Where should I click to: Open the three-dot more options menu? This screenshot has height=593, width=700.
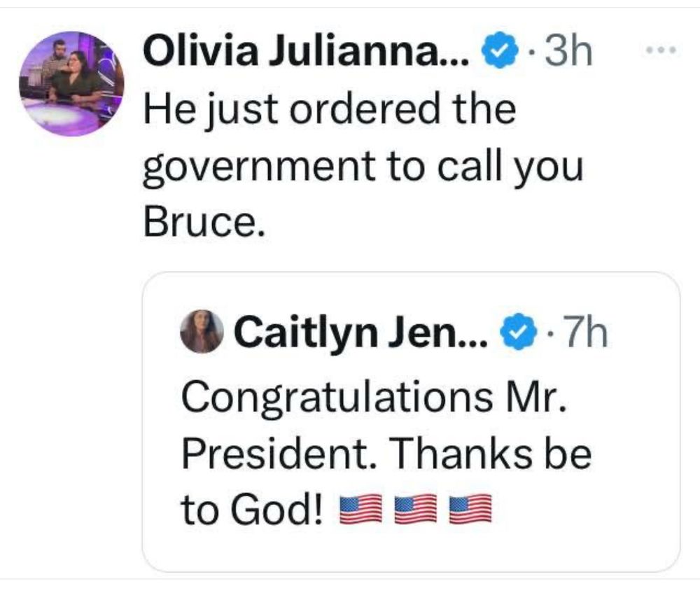click(660, 50)
